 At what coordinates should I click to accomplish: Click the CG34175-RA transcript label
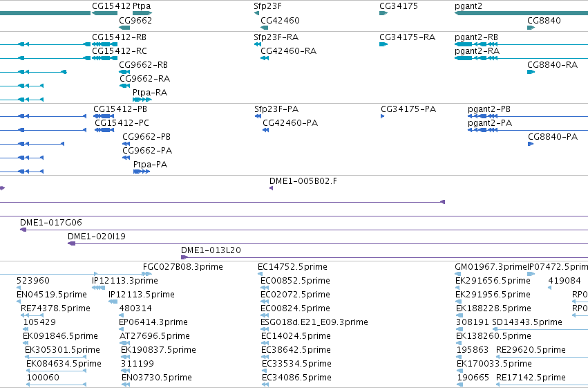407,37
